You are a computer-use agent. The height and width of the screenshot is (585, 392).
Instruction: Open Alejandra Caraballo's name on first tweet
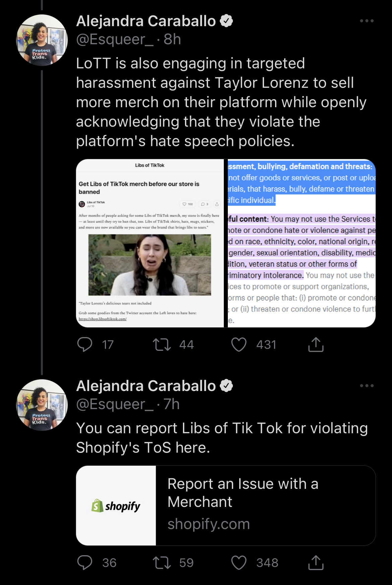pyautogui.click(x=146, y=21)
